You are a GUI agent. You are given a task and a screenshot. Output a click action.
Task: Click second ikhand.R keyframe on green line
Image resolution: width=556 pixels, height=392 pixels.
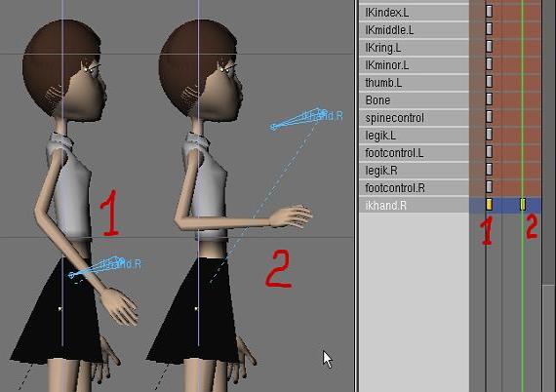(x=523, y=205)
